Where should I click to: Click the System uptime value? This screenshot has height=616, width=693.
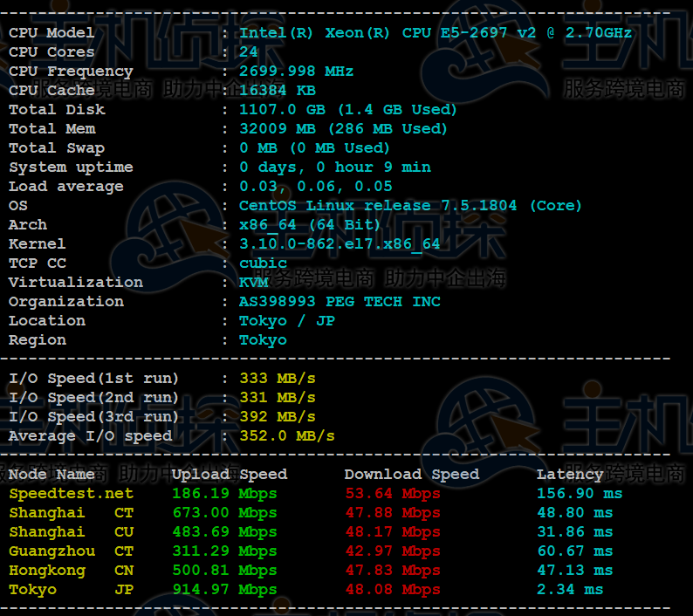coord(334,168)
